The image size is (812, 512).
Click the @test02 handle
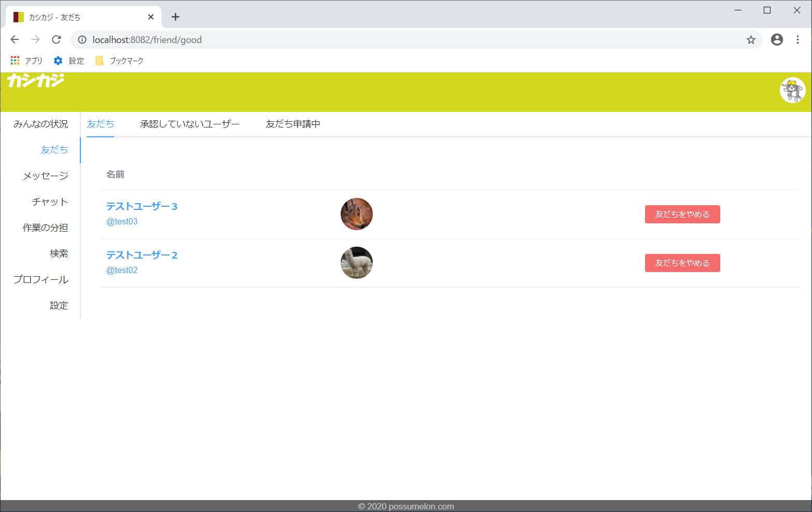tap(122, 270)
